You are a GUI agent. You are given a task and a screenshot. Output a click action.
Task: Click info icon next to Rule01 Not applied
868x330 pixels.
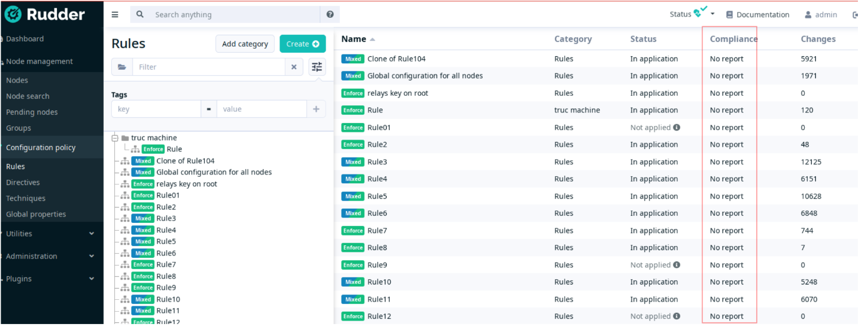click(676, 128)
